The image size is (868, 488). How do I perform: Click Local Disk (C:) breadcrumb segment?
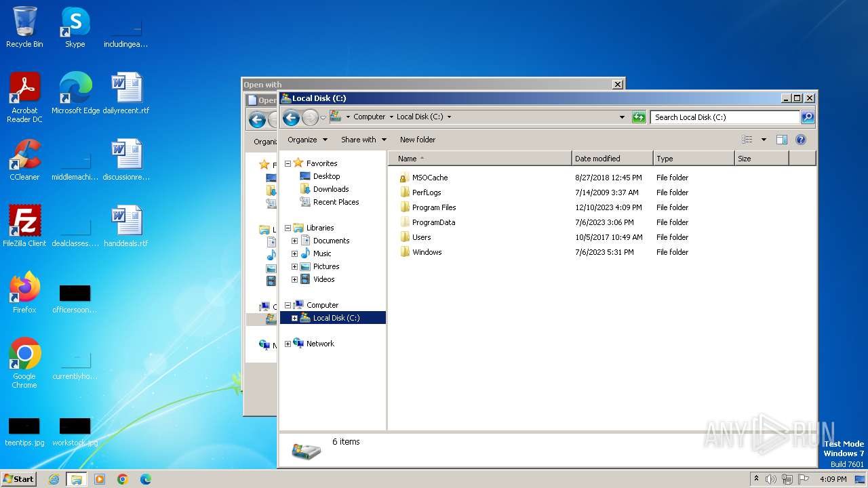tap(420, 117)
